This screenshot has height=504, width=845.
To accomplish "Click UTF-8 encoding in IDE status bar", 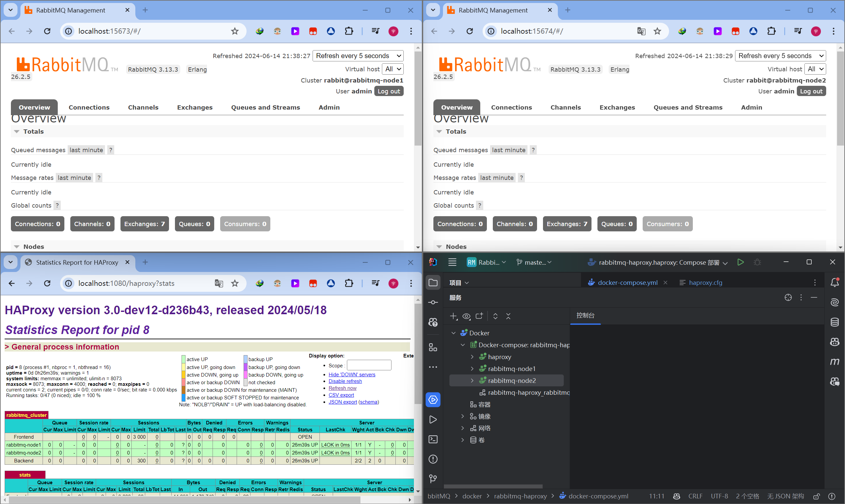I will [719, 496].
